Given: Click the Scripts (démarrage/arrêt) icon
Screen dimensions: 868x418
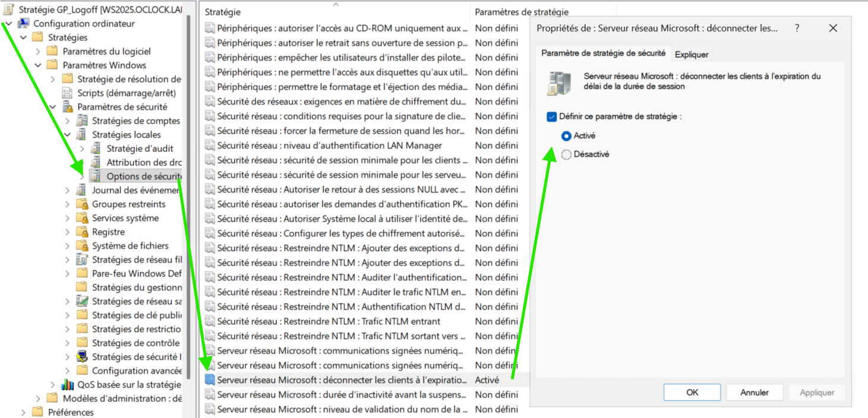Looking at the screenshot, I should 67,93.
